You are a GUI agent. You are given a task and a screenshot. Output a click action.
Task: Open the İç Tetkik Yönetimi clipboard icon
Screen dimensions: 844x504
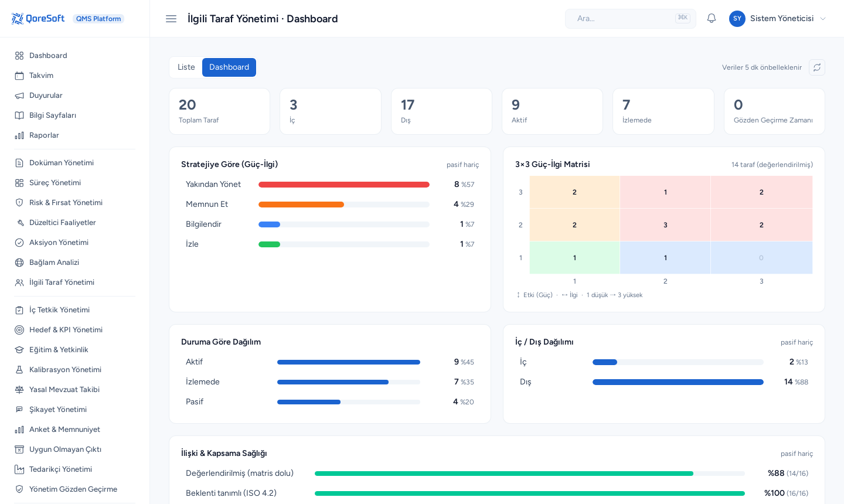19,310
